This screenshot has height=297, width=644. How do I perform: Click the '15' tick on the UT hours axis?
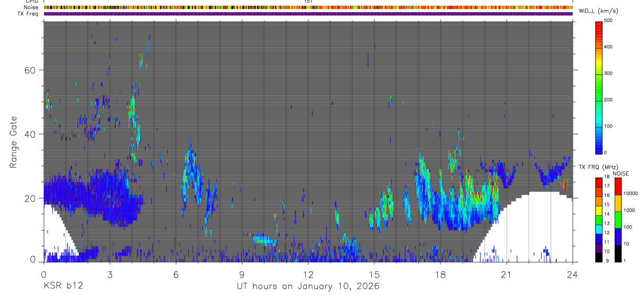pos(374,274)
